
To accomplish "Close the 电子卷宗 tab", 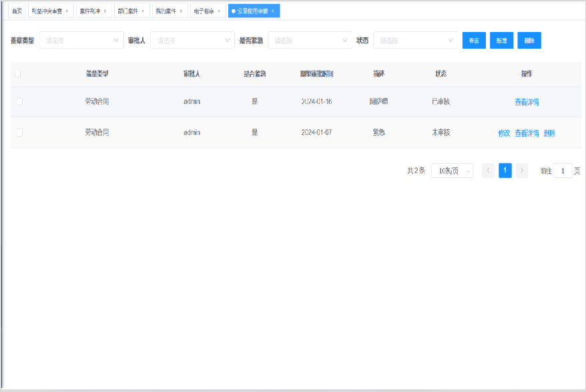I will click(x=219, y=11).
